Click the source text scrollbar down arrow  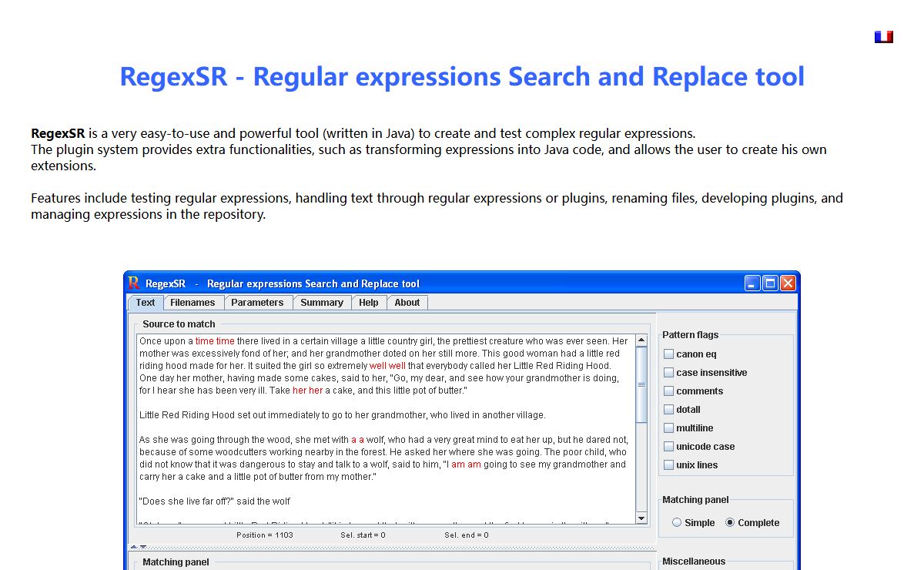click(642, 518)
